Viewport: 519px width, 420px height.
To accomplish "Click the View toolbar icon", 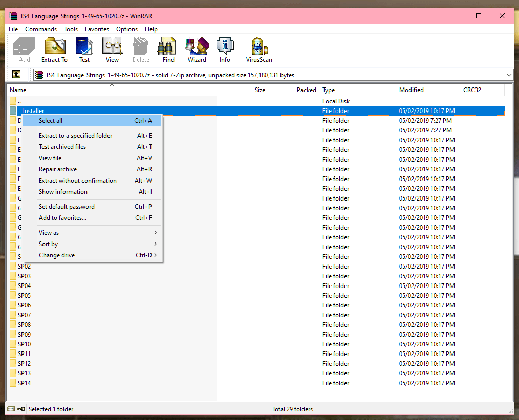I will [x=113, y=50].
